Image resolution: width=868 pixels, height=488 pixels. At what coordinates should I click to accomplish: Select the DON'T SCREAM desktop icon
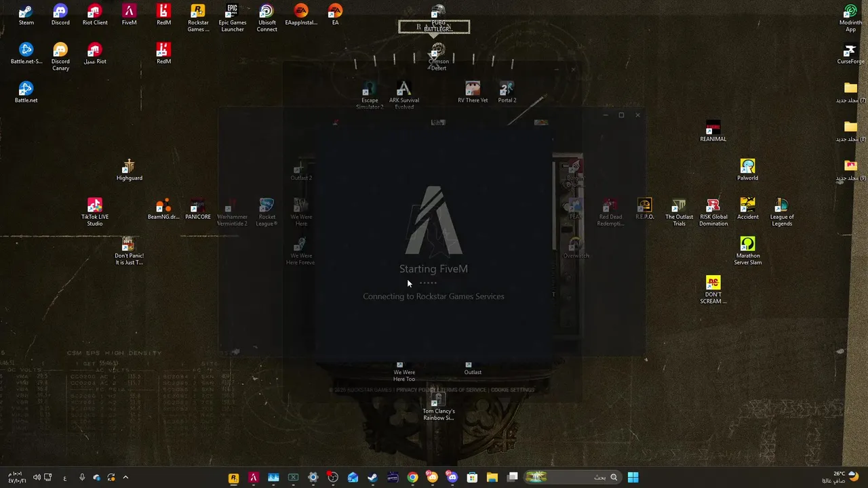pyautogui.click(x=713, y=290)
